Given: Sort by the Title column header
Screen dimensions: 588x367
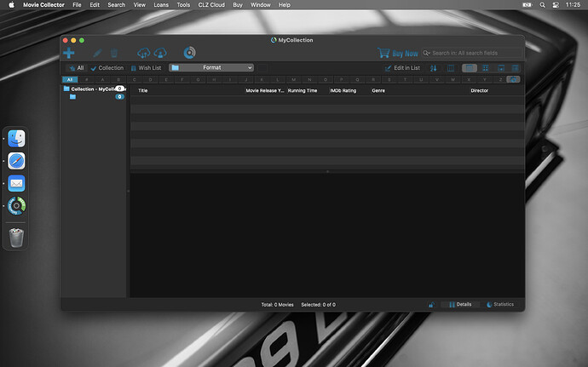Looking at the screenshot, I should click(x=143, y=90).
